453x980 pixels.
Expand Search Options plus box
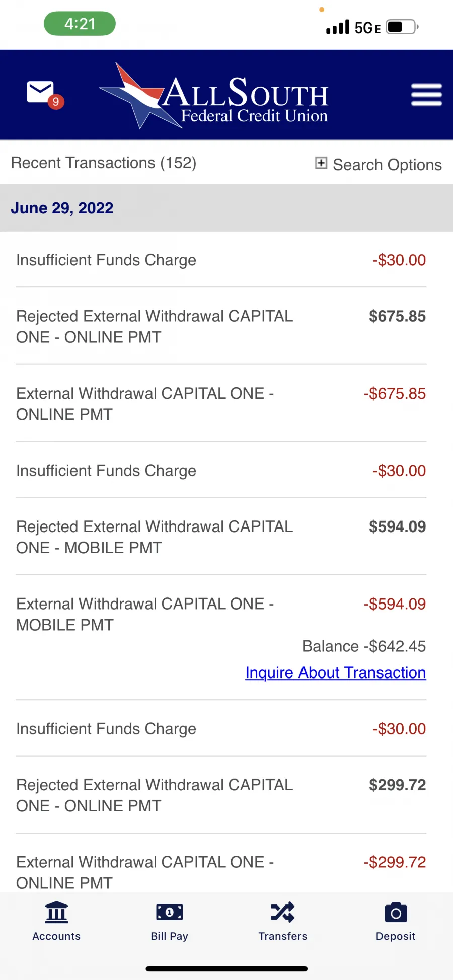(321, 163)
